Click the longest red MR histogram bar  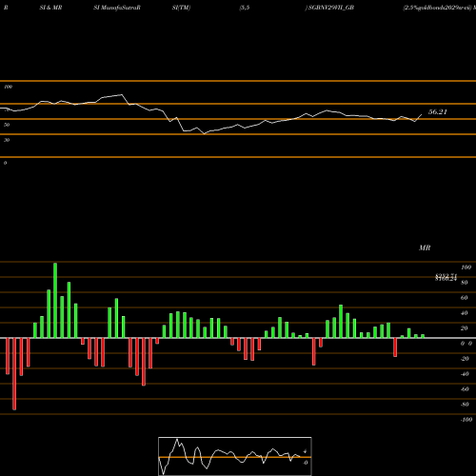(x=14, y=374)
